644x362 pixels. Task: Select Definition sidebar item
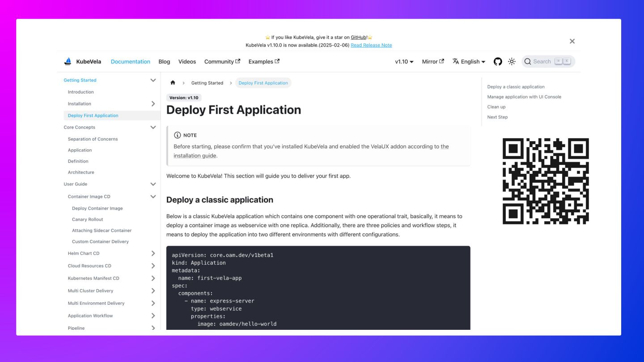(x=78, y=161)
